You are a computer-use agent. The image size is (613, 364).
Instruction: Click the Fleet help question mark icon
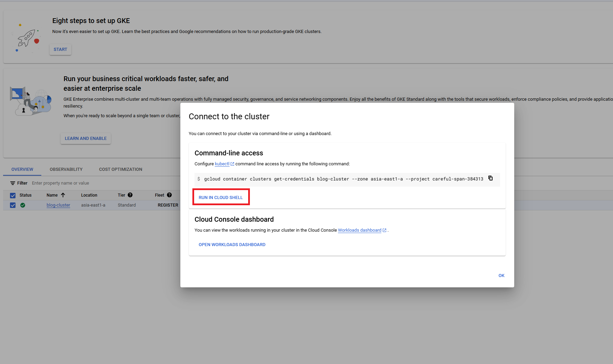point(169,195)
